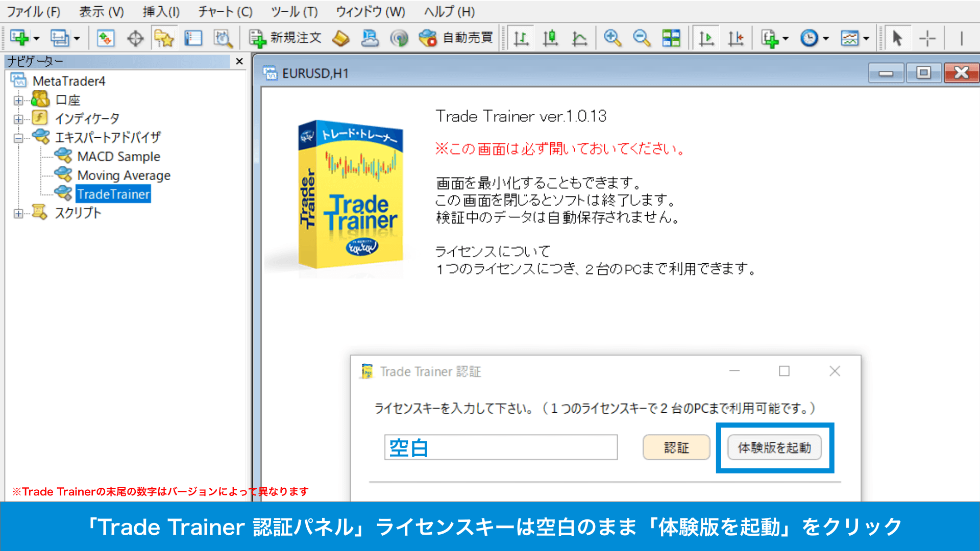
Task: Click the zoom out magnifier icon
Action: 642,37
